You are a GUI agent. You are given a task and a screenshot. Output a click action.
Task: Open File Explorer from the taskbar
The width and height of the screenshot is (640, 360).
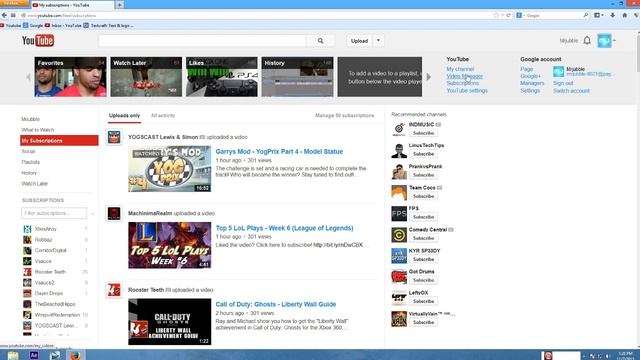pos(13,356)
